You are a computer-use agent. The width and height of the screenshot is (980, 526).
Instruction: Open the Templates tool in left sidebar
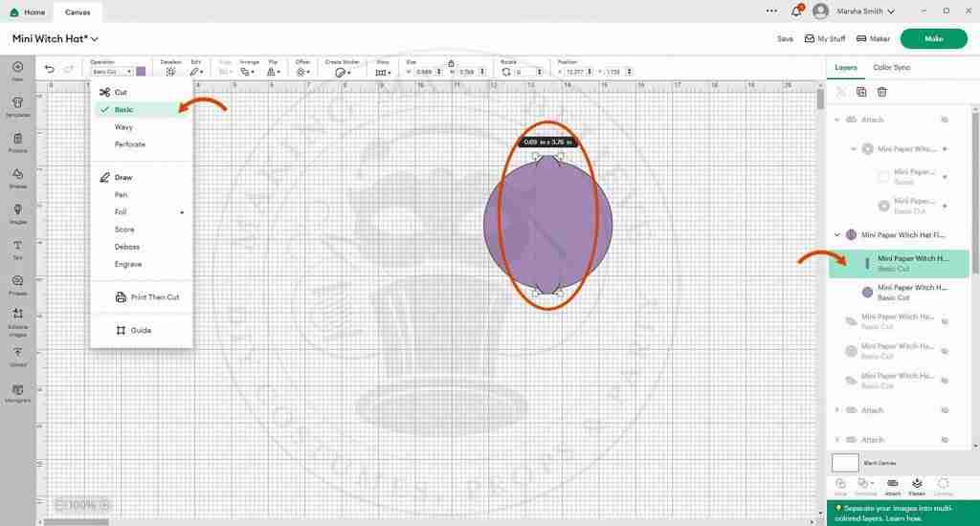(17, 104)
